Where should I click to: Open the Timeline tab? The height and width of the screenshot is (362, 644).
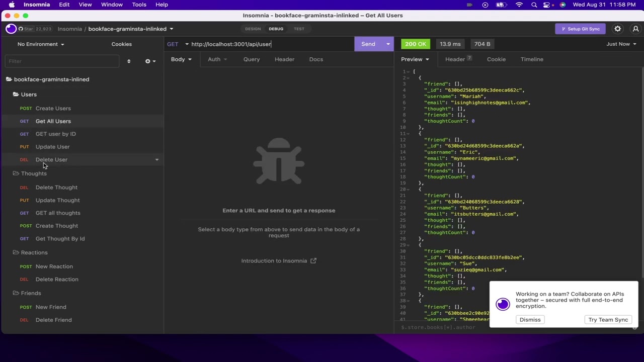(532, 59)
